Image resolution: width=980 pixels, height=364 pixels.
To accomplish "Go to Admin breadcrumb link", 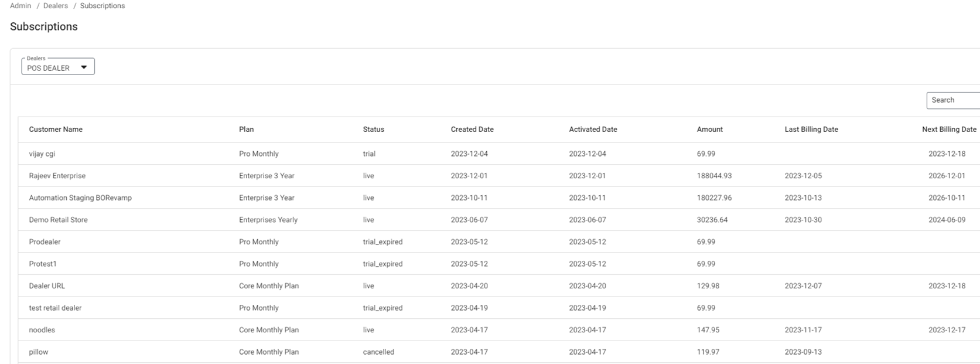I will (21, 6).
